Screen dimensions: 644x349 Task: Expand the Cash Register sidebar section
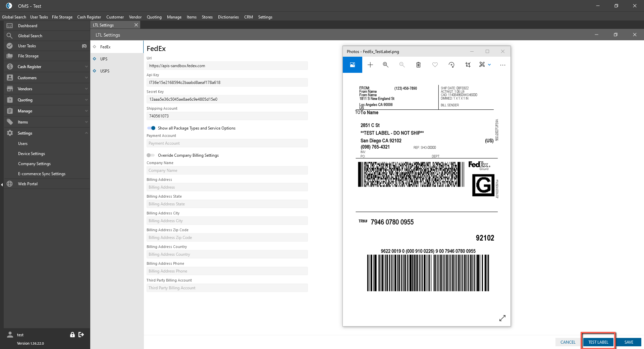click(86, 67)
